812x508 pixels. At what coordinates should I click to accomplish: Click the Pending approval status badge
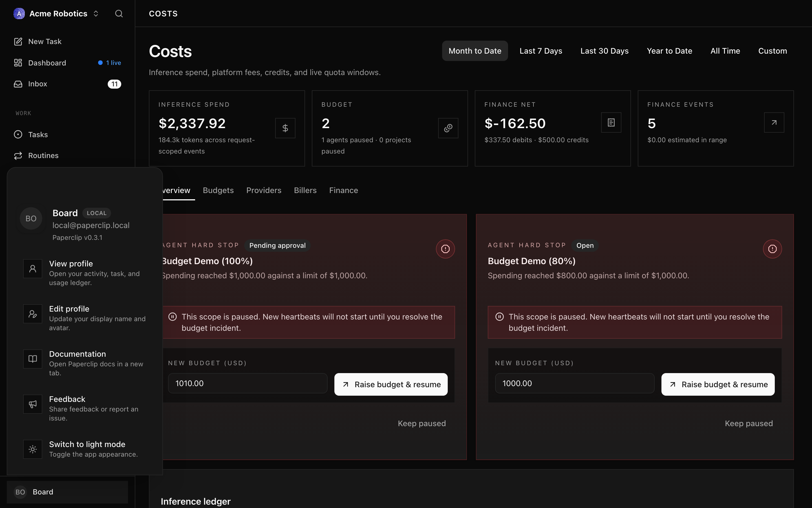coord(277,246)
